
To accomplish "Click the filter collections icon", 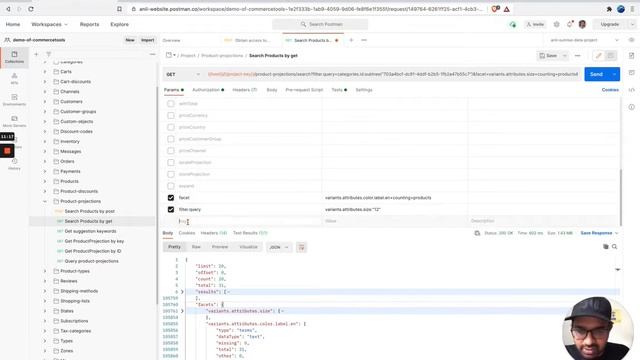I will click(49, 54).
